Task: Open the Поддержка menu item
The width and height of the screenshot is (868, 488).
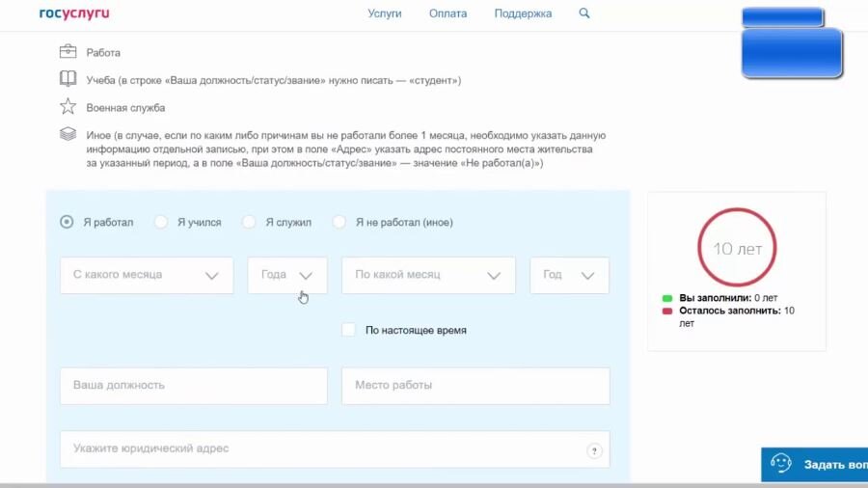Action: pos(523,14)
